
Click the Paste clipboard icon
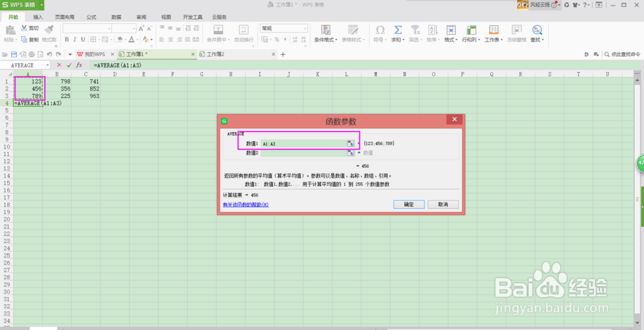tap(10, 30)
